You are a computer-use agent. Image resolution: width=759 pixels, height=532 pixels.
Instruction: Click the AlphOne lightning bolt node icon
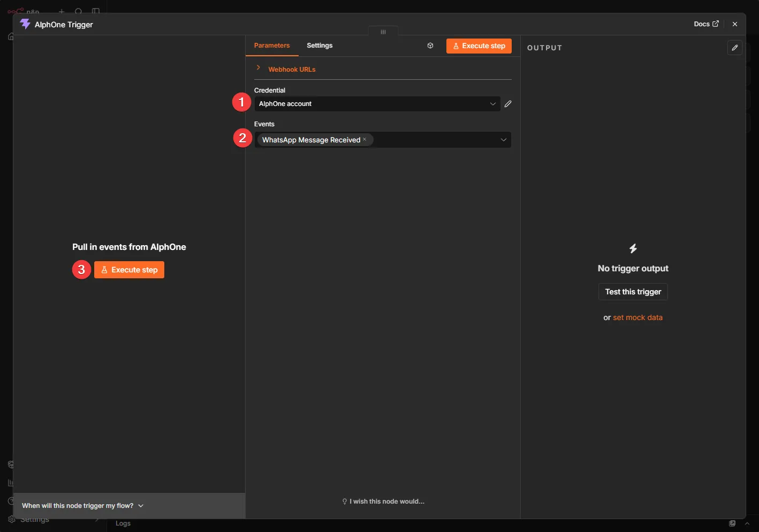25,24
